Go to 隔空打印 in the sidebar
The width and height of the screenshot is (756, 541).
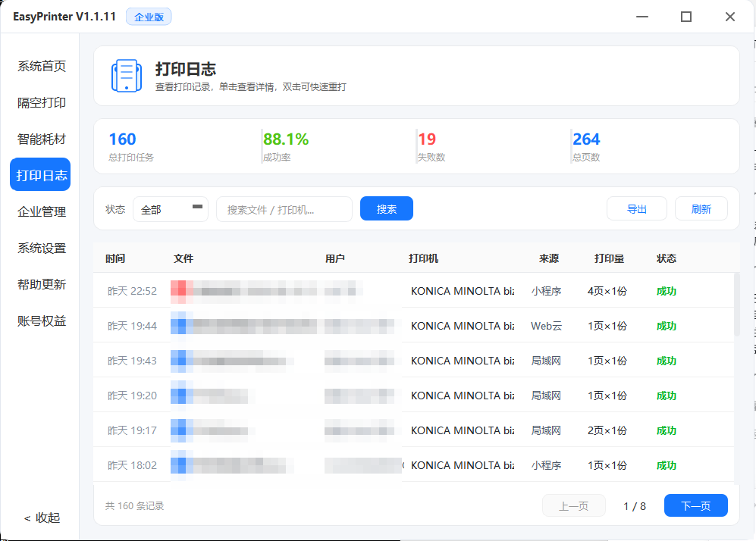pos(42,102)
